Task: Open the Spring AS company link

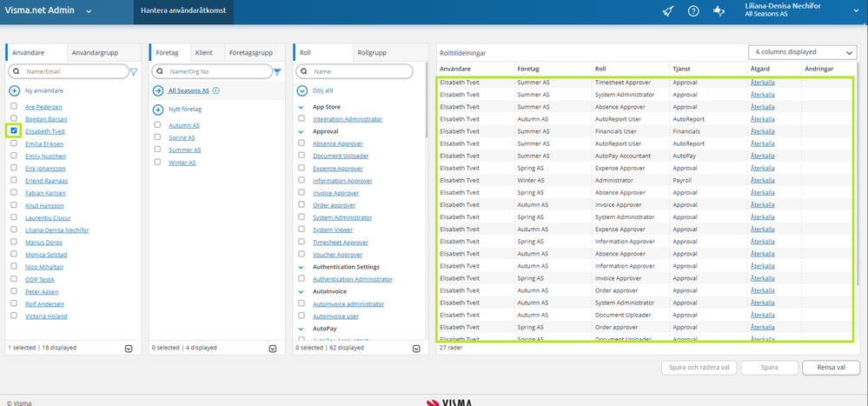Action: [182, 137]
